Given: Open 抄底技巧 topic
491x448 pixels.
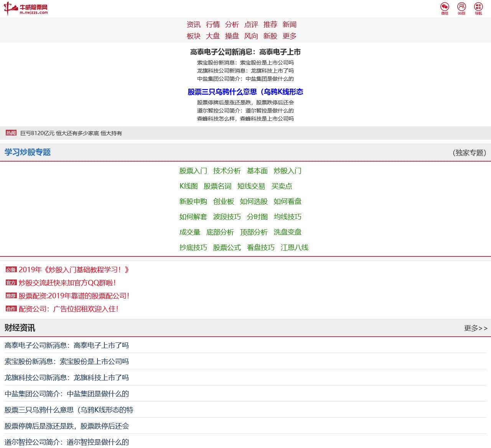Looking at the screenshot, I should pyautogui.click(x=193, y=248).
